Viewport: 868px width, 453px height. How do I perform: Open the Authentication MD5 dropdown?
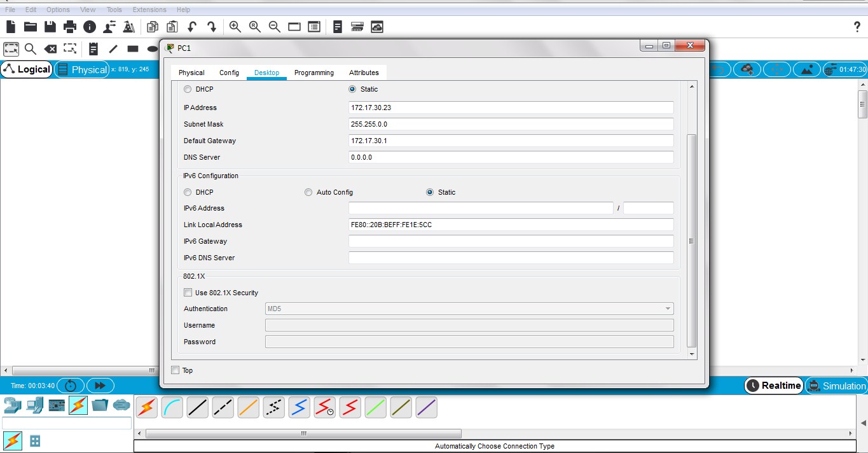coord(469,309)
